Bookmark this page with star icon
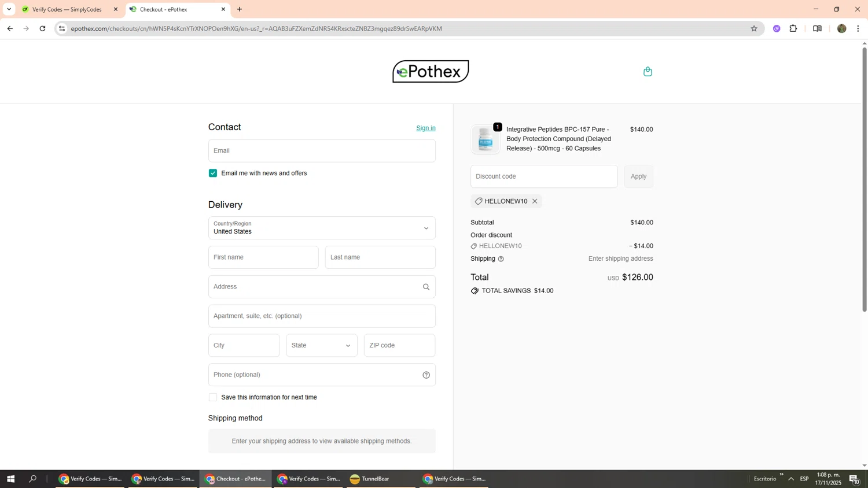This screenshot has width=868, height=488. tap(753, 28)
